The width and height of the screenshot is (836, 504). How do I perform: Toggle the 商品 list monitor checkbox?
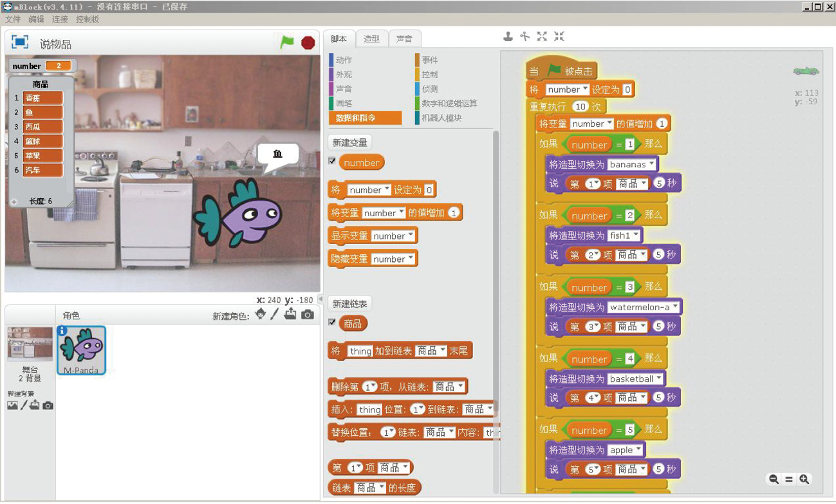pyautogui.click(x=332, y=322)
